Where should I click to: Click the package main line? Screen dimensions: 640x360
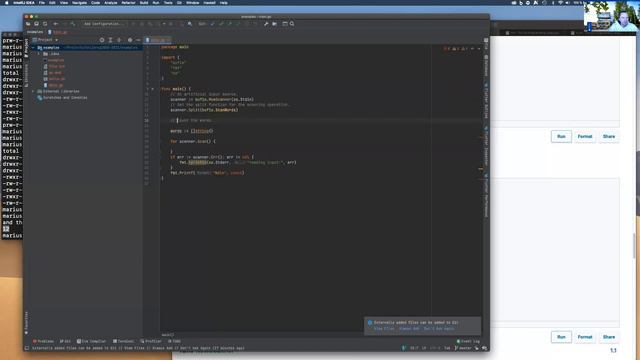click(x=175, y=47)
